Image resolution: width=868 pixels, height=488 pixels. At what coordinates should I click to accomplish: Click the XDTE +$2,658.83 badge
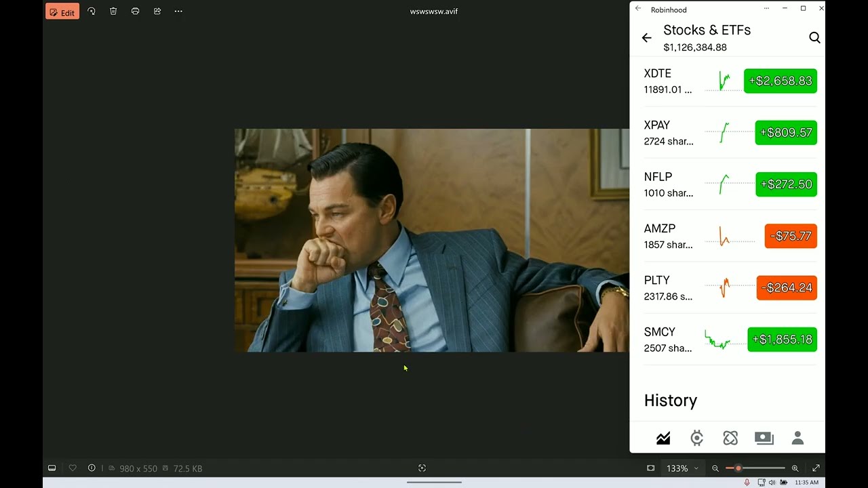[x=781, y=81]
